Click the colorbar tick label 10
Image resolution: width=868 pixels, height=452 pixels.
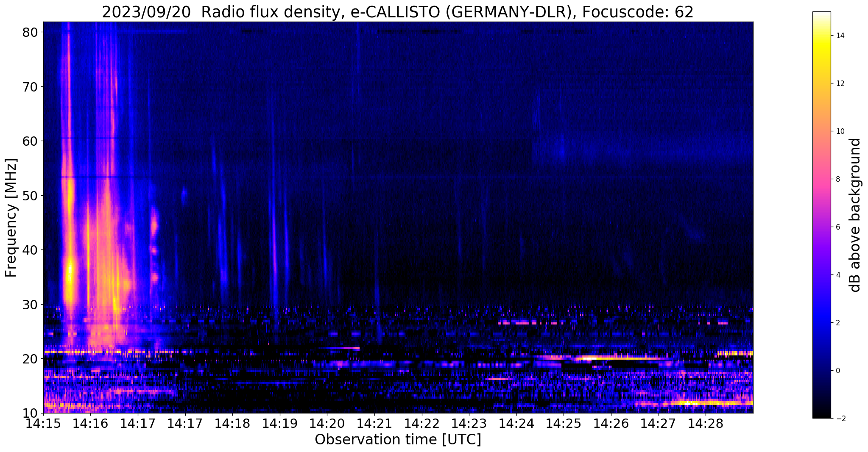(x=839, y=131)
